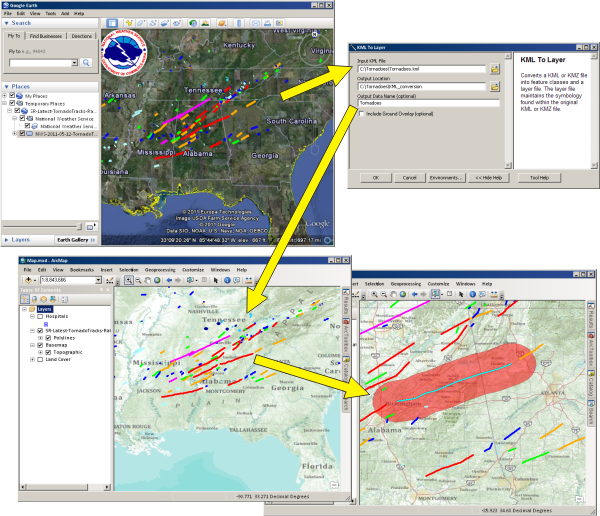The height and width of the screenshot is (516, 600).
Task: Open the Fly To address dropdown
Action: 73,63
